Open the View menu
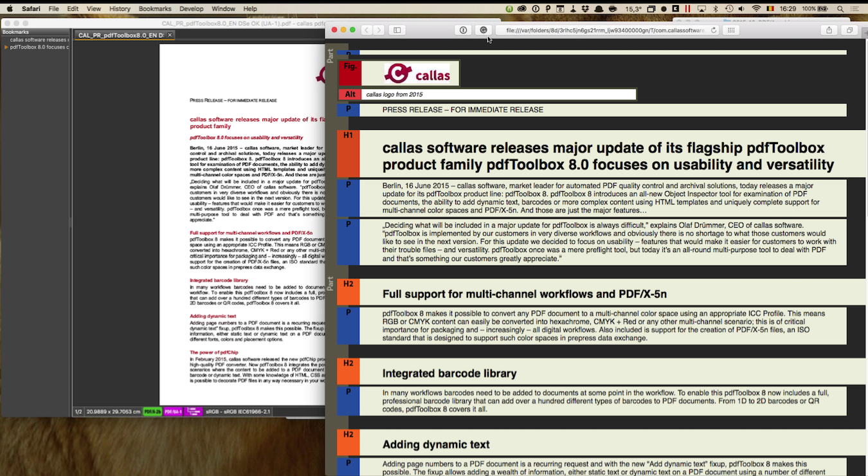Viewport: 868px width, 476px height. point(94,8)
